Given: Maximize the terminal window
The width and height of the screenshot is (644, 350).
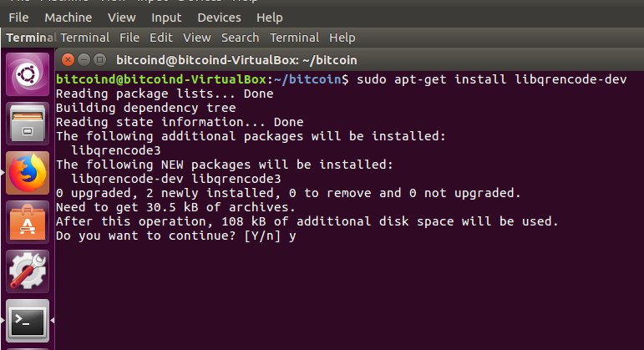Looking at the screenshot, I should 99,60.
